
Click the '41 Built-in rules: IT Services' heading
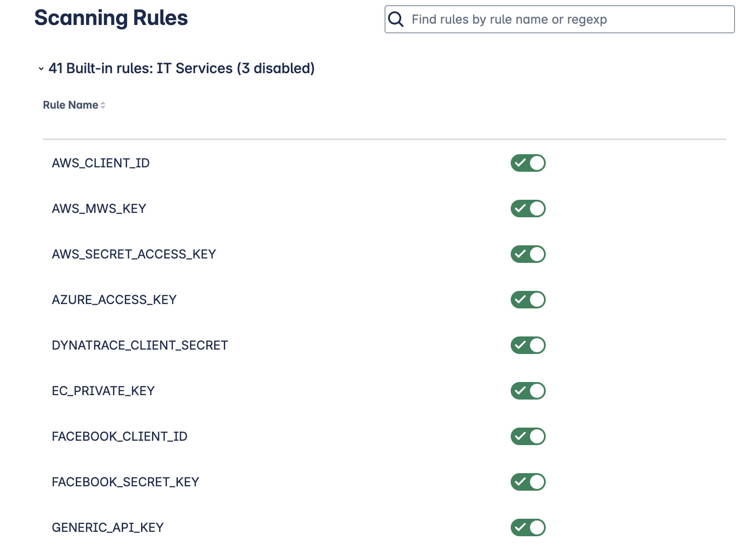tap(181, 68)
